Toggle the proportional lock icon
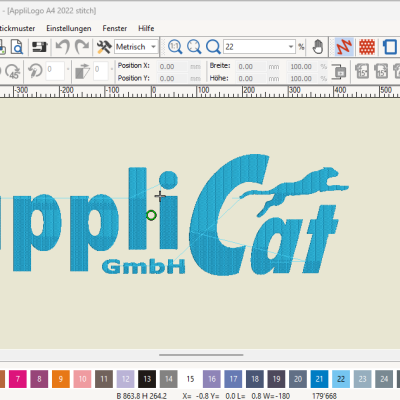 point(339,72)
